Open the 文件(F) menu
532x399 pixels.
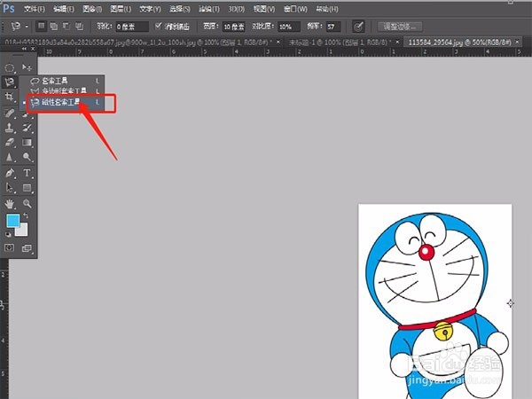35,9
